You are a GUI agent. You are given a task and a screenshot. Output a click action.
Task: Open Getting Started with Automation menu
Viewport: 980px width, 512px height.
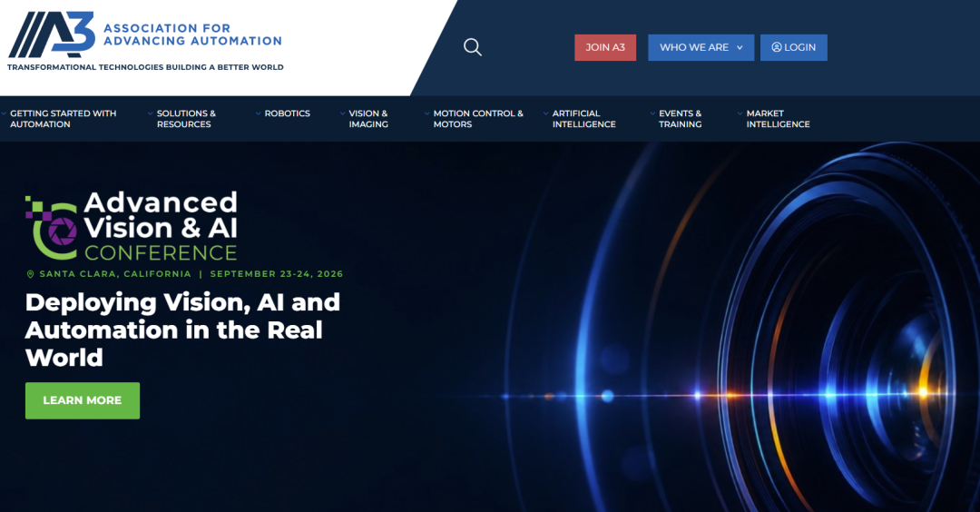(64, 119)
